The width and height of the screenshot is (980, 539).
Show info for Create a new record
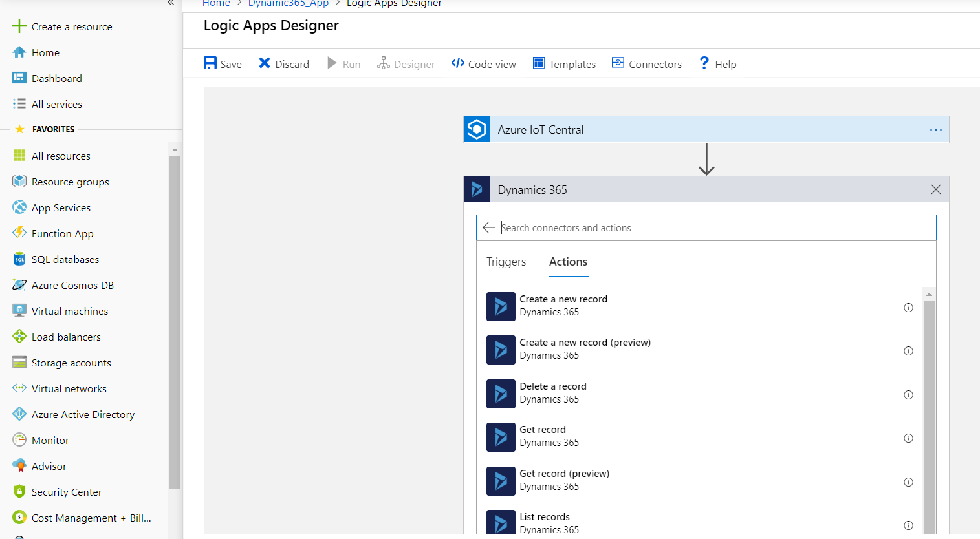click(x=908, y=308)
